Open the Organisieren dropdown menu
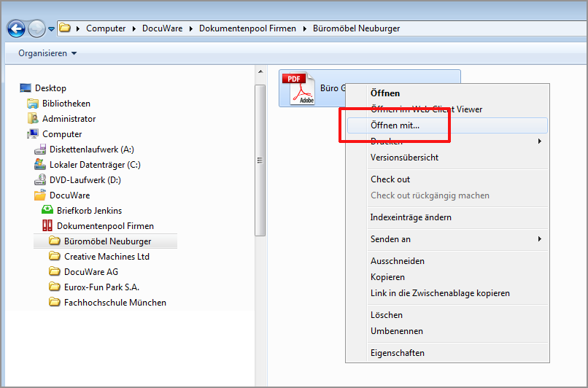The height and width of the screenshot is (388, 588). 47,53
